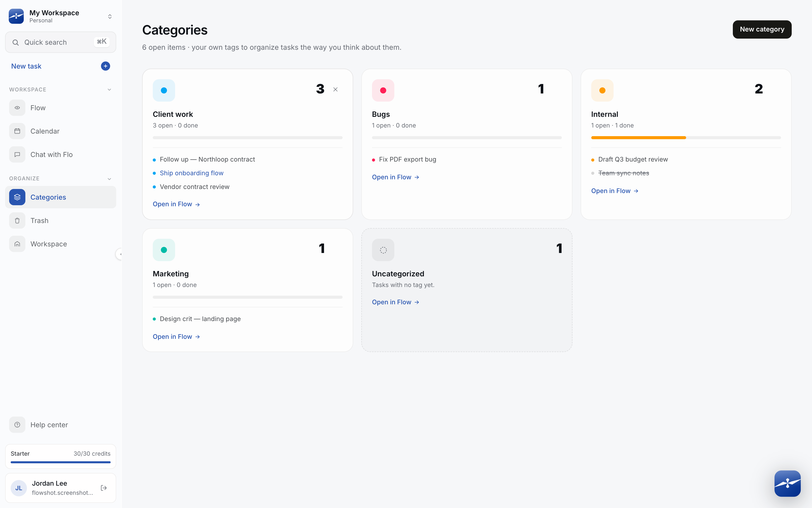Image resolution: width=812 pixels, height=508 pixels.
Task: Click the Flow eye icon in sidebar
Action: pyautogui.click(x=17, y=108)
